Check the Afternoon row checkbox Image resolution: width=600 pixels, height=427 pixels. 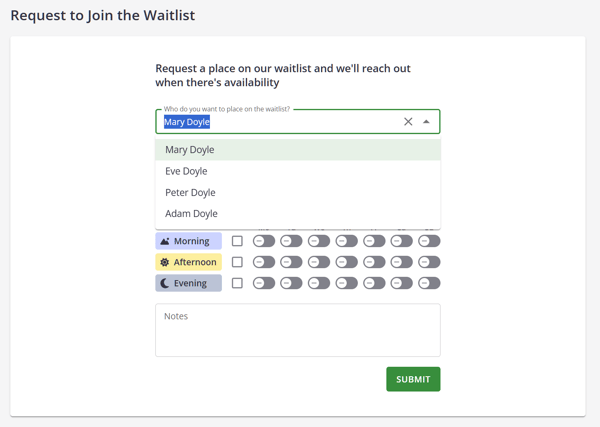(237, 262)
